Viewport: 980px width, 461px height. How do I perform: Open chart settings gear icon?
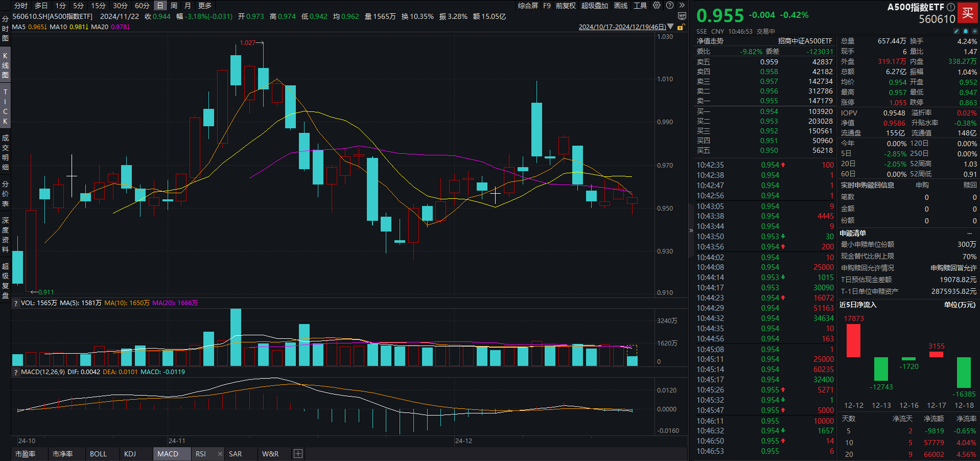(x=657, y=6)
